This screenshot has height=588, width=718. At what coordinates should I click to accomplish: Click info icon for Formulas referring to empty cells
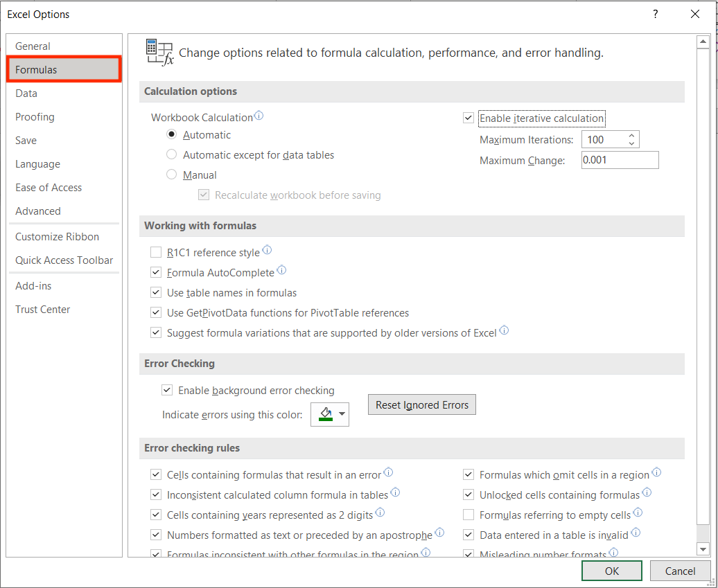(638, 513)
